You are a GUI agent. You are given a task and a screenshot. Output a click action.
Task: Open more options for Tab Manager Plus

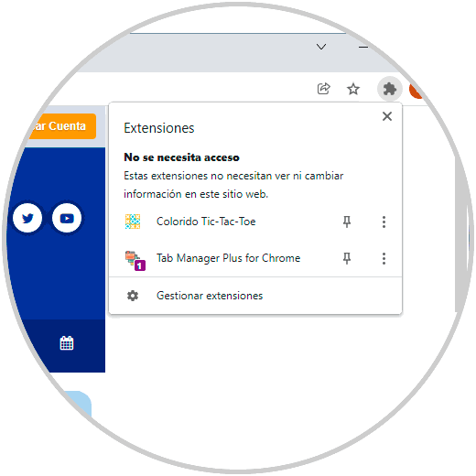click(384, 258)
